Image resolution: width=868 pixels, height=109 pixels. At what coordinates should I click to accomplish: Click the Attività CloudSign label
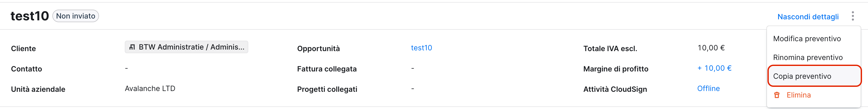[615, 89]
